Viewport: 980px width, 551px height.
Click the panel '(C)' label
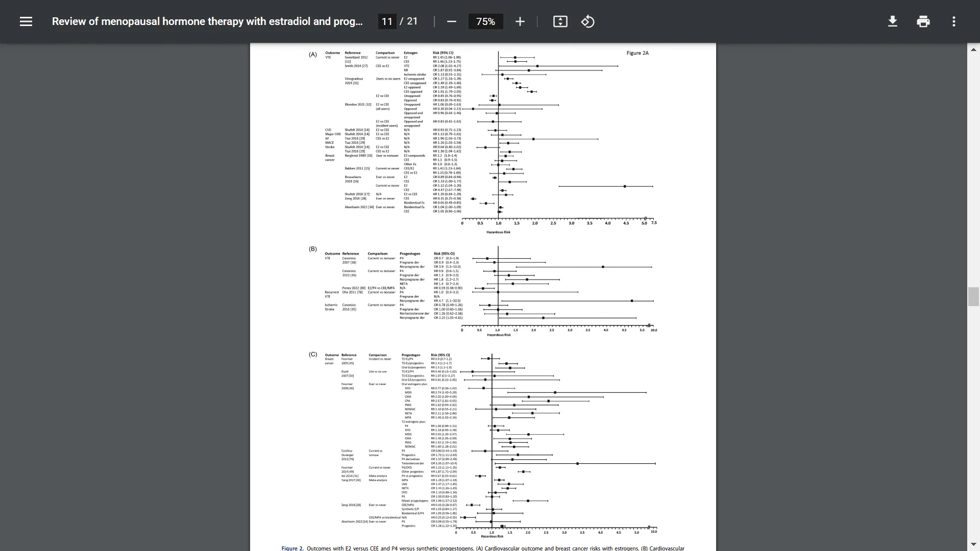313,354
